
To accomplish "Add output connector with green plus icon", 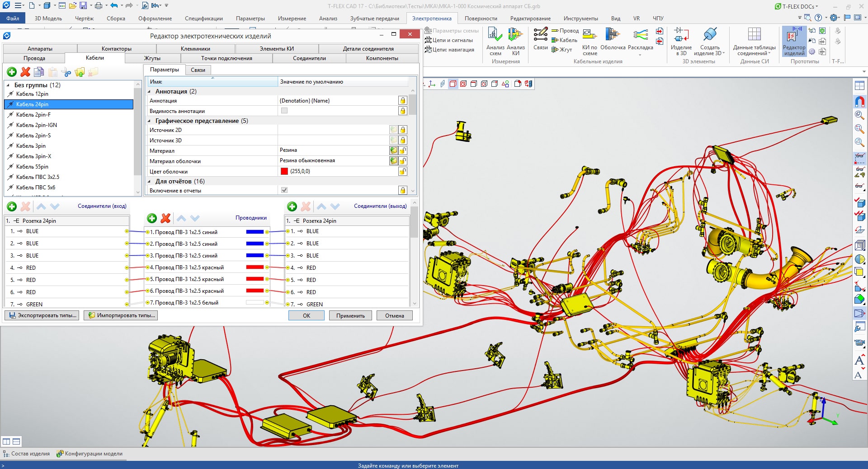I will 292,206.
